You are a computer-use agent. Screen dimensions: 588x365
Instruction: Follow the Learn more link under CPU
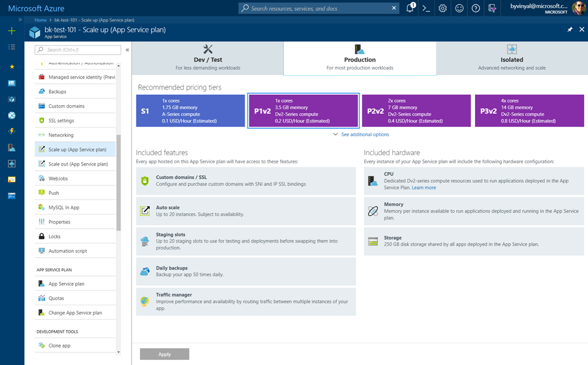[x=424, y=188]
